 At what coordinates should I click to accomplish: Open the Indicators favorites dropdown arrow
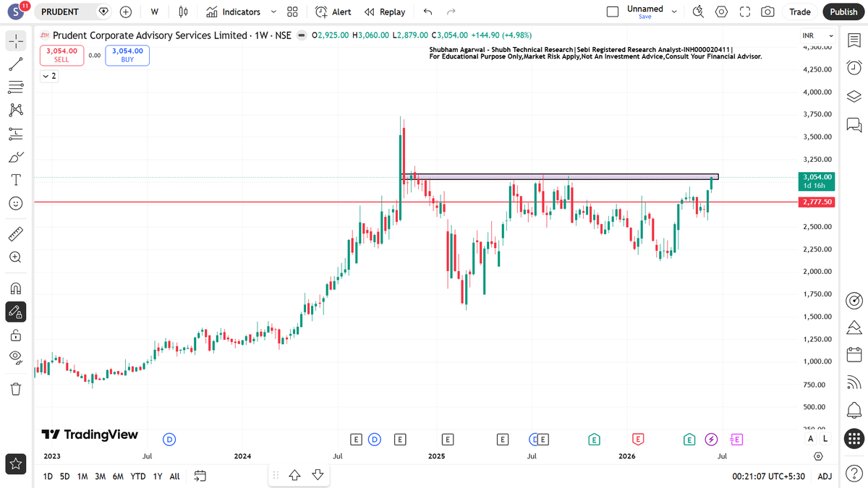point(273,12)
